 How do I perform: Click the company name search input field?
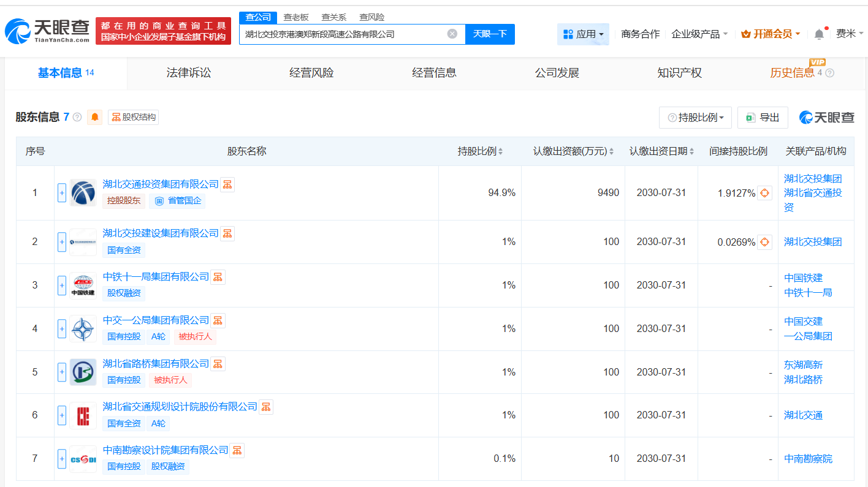(x=343, y=34)
